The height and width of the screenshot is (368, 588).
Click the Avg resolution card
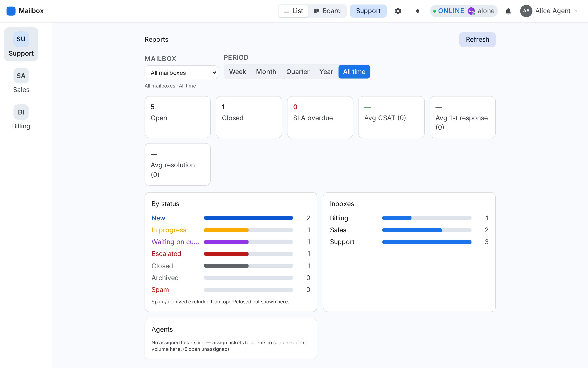pos(177,164)
